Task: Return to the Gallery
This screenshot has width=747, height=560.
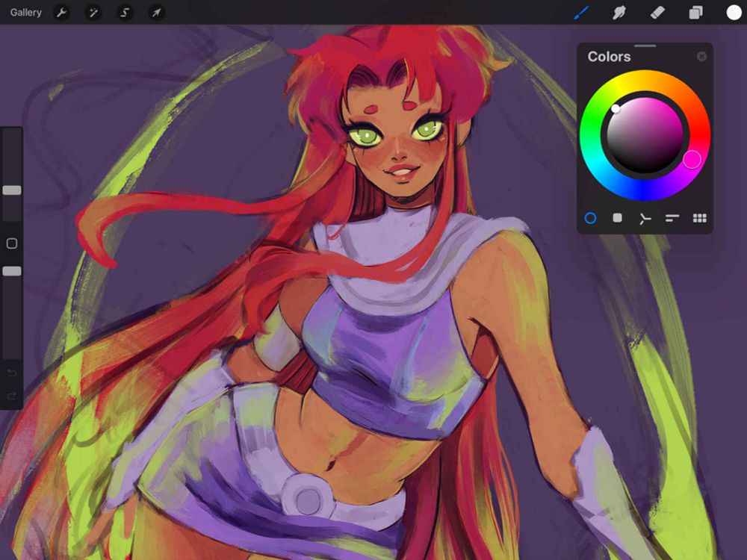Action: coord(25,13)
